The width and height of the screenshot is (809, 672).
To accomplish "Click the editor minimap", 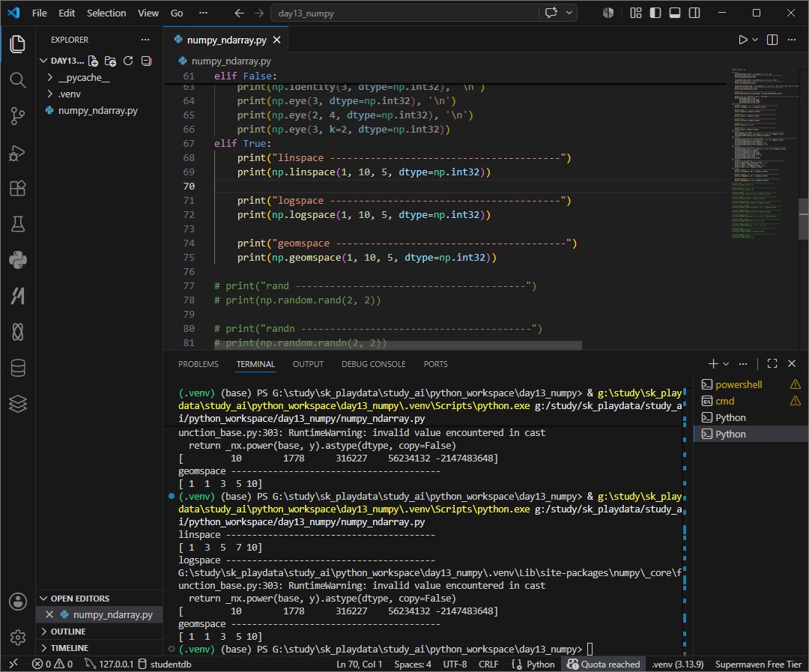I will tap(763, 154).
